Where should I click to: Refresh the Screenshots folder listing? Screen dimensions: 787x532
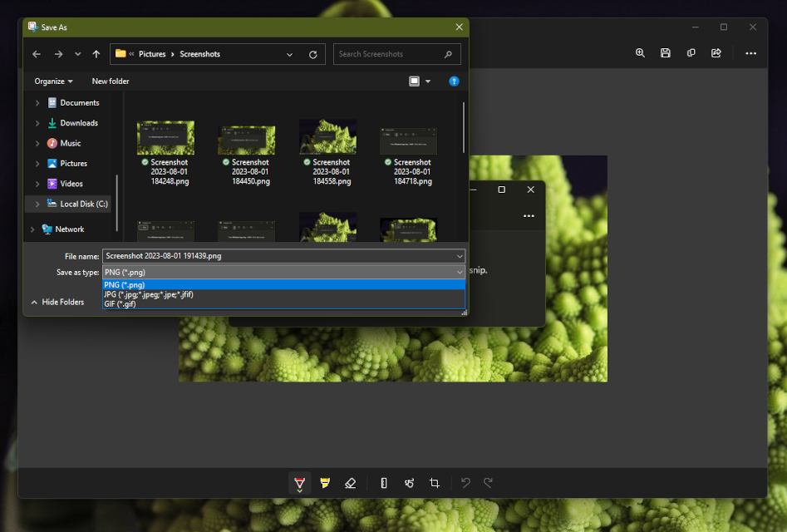(x=313, y=54)
